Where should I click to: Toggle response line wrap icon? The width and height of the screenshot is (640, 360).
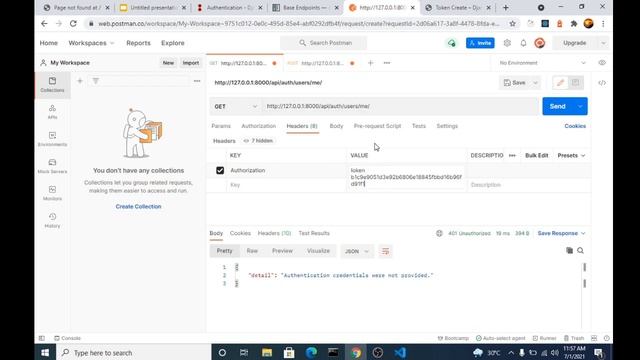point(385,251)
